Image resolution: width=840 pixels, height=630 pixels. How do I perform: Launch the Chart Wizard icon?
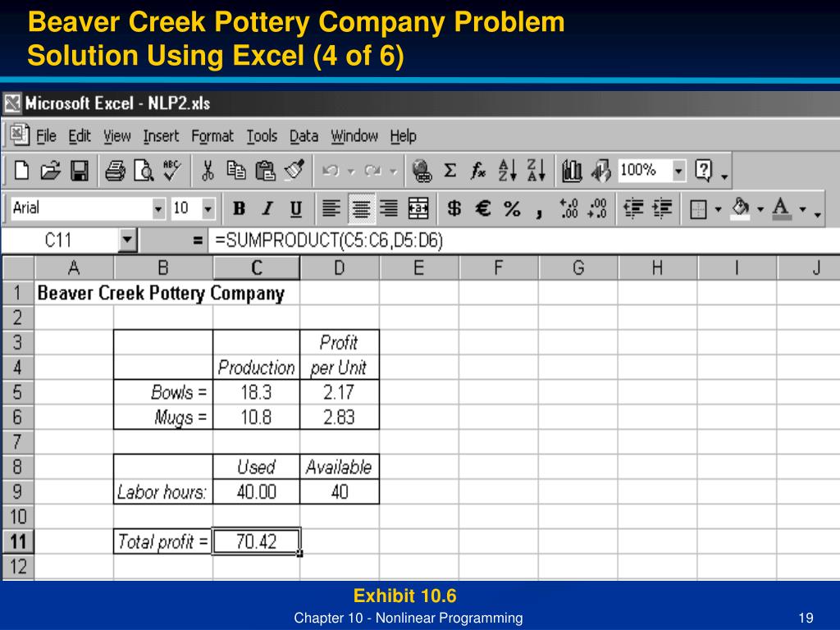(x=572, y=171)
